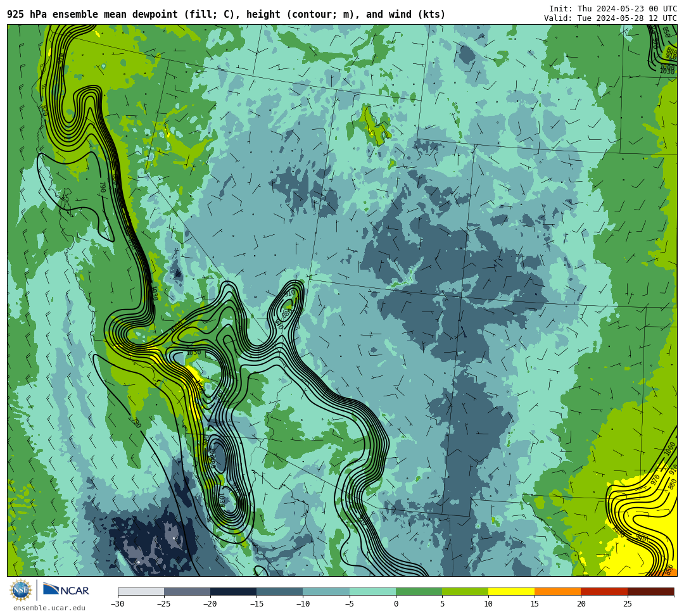Viewport: 684px width, 616px height.
Task: Click the colorbar tick label '25'
Action: pyautogui.click(x=627, y=604)
